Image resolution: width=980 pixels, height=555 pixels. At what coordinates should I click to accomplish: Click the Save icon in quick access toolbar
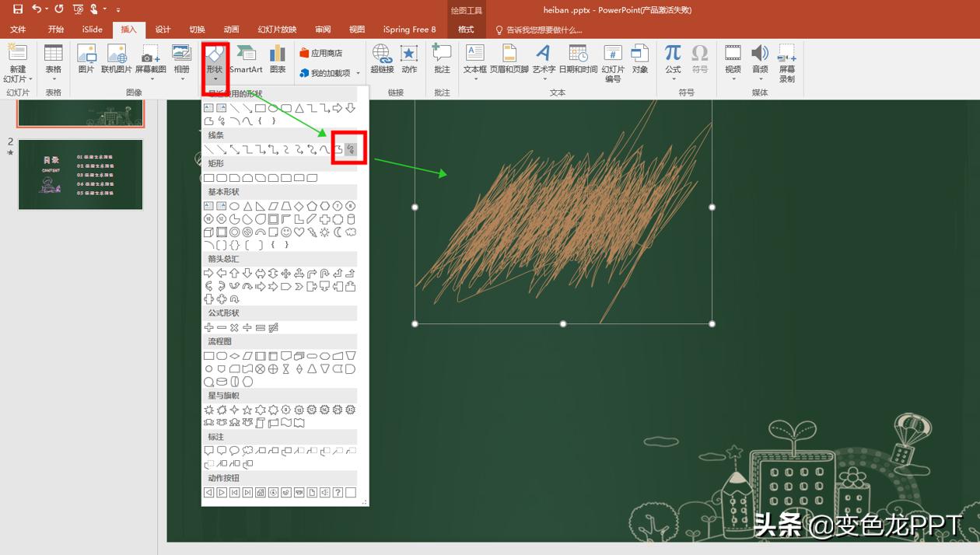pos(18,9)
